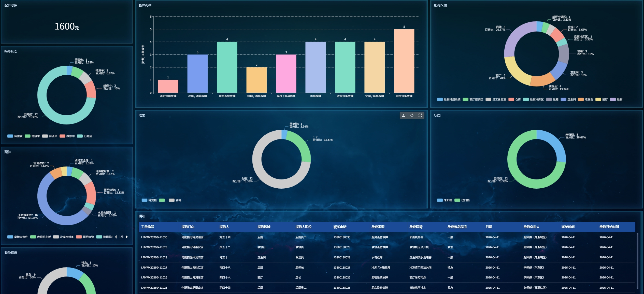Toggle 已完成 legend entry in 维修状态
Image resolution: width=644 pixels, height=294 pixels.
(x=84, y=136)
